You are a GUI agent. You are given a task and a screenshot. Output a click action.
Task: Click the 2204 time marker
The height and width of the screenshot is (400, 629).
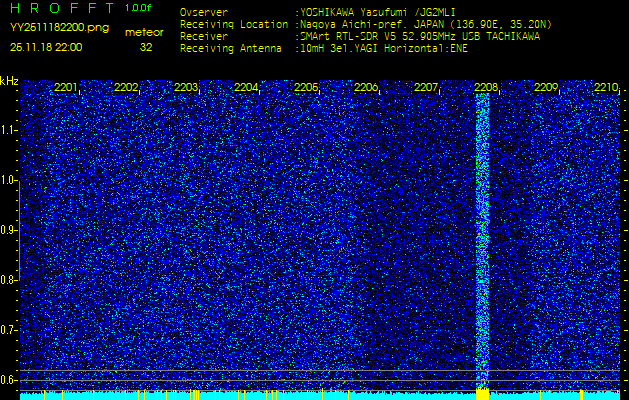click(x=246, y=87)
